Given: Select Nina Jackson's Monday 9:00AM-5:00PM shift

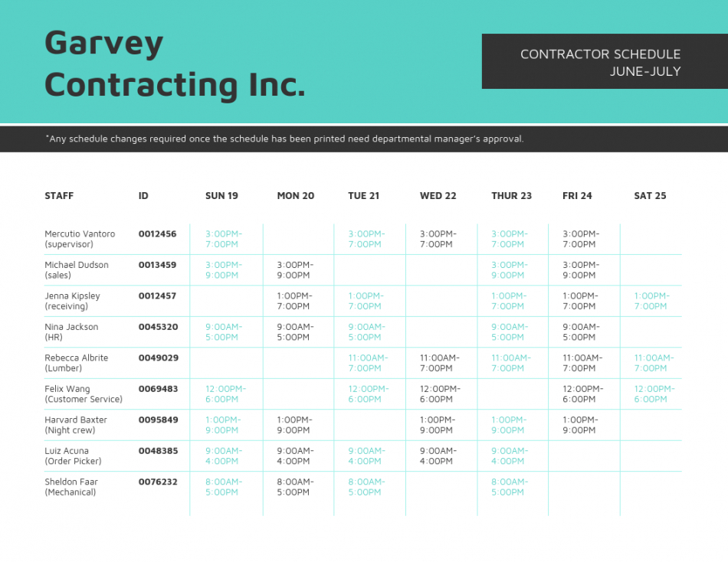Looking at the screenshot, I should click(x=295, y=332).
